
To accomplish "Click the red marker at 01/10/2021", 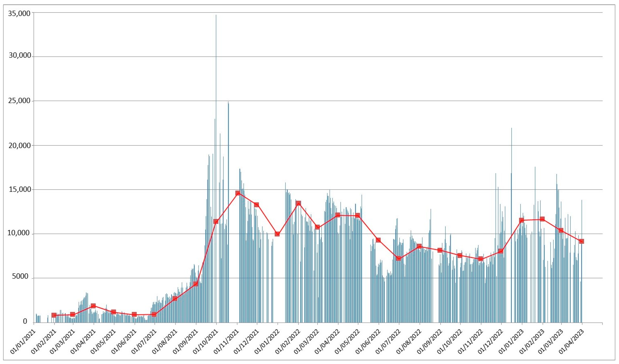I will [x=216, y=221].
